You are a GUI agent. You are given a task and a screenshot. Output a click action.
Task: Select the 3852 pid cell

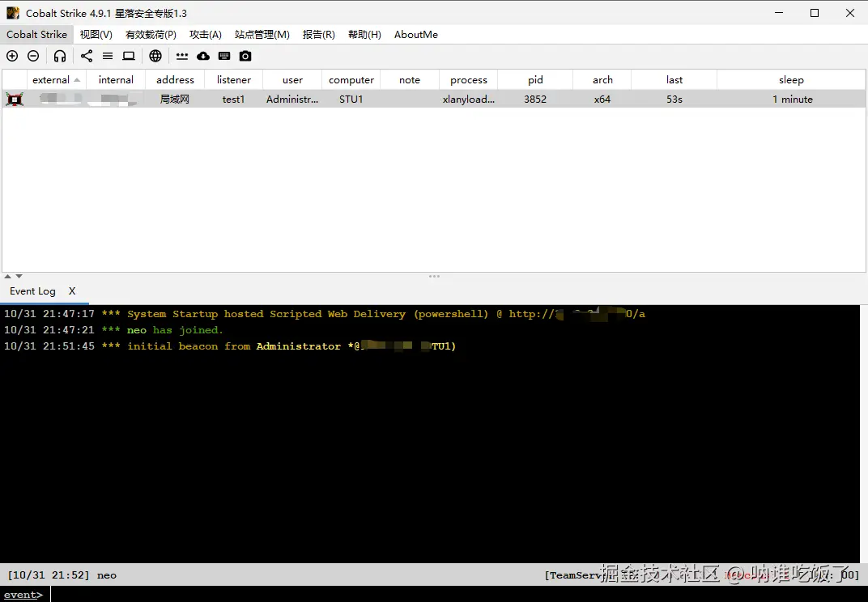[535, 99]
